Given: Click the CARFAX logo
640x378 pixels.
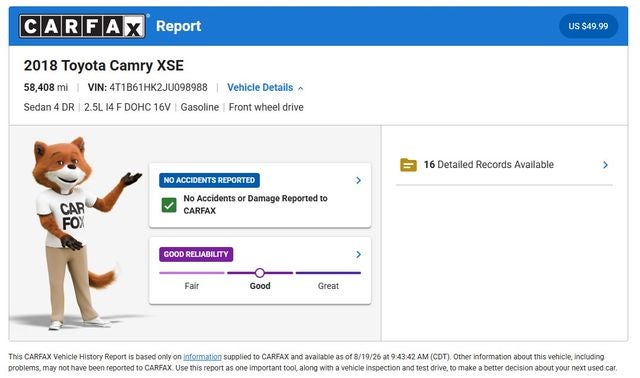Looking at the screenshot, I should 82,26.
